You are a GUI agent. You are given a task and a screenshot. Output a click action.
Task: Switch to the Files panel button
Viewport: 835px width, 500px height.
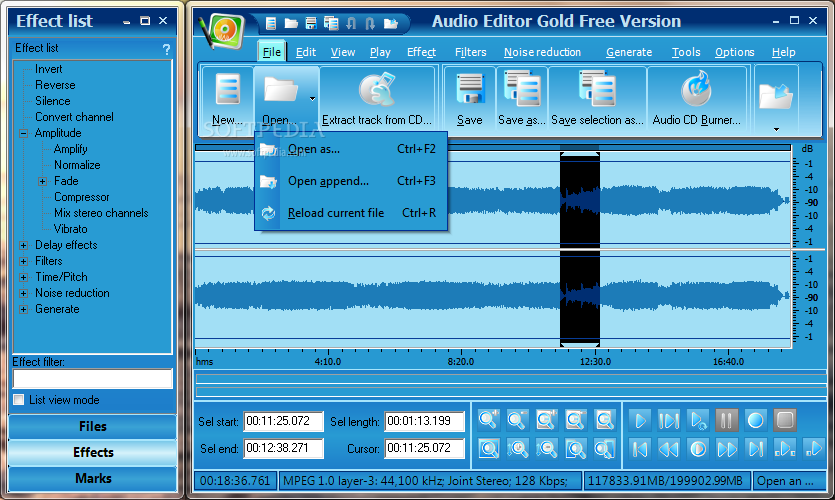click(x=93, y=427)
